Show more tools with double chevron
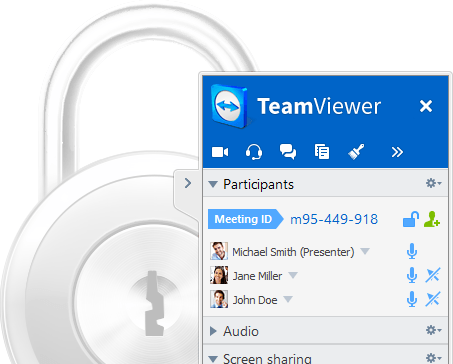The width and height of the screenshot is (453, 364). coord(397,152)
